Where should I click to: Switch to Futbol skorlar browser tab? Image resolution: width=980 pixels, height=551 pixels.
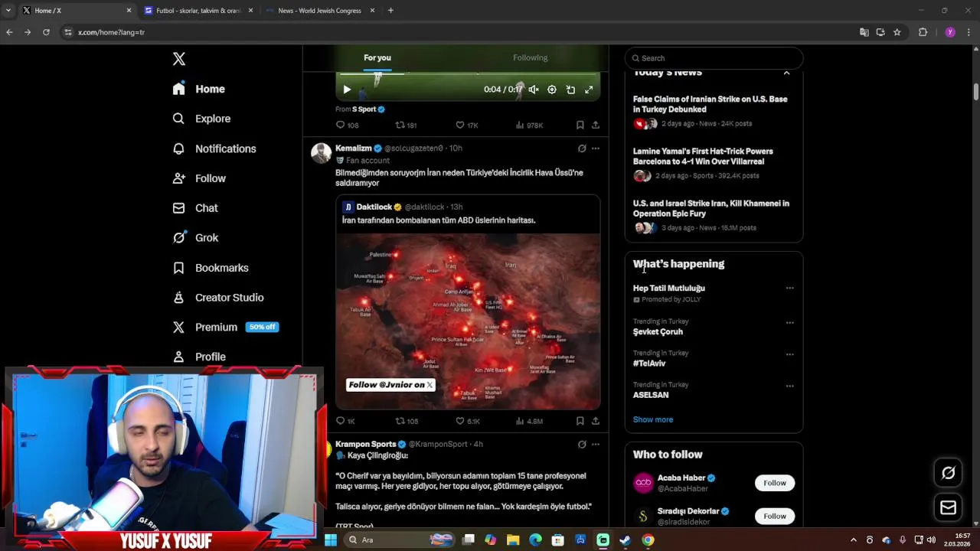tap(198, 11)
